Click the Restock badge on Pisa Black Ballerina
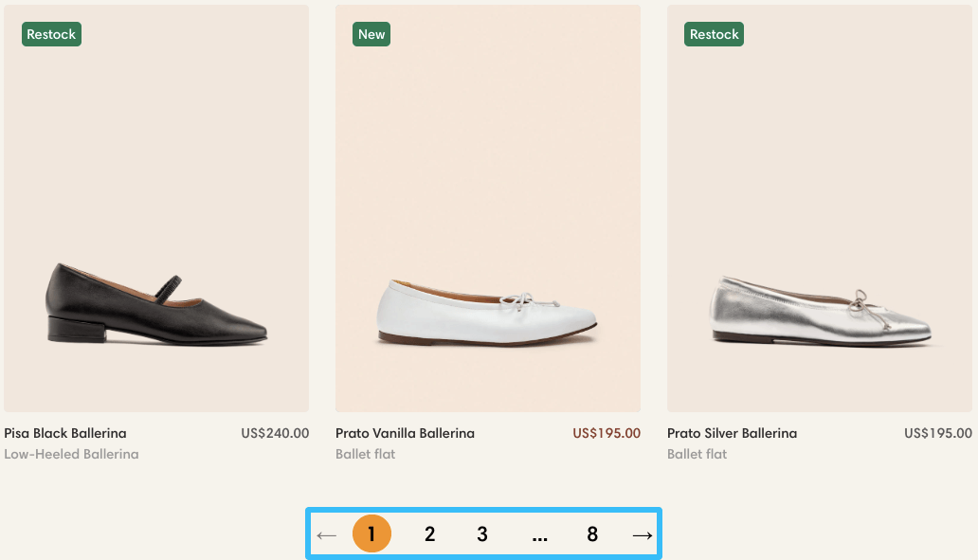 coord(51,34)
